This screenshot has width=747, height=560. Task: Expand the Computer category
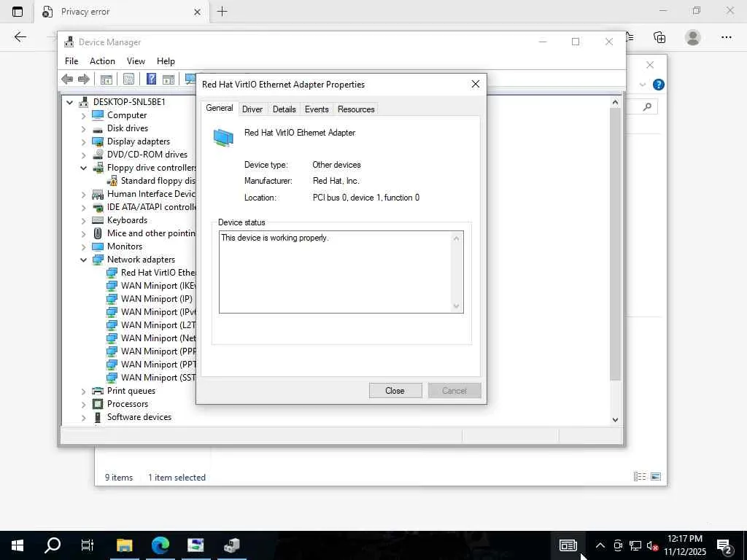[x=83, y=115]
